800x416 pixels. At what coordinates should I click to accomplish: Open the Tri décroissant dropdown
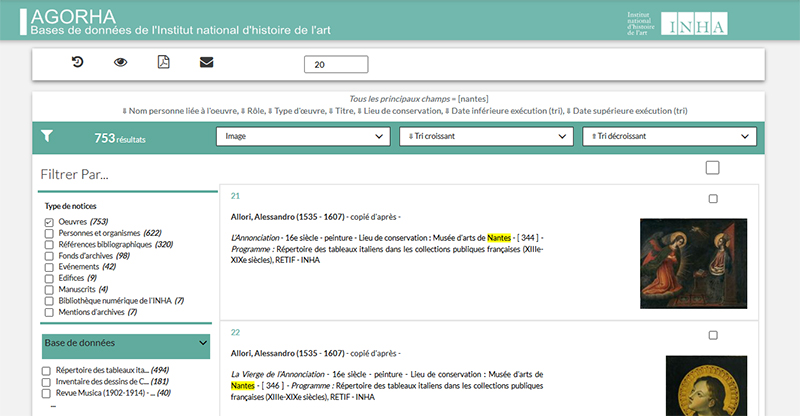669,136
